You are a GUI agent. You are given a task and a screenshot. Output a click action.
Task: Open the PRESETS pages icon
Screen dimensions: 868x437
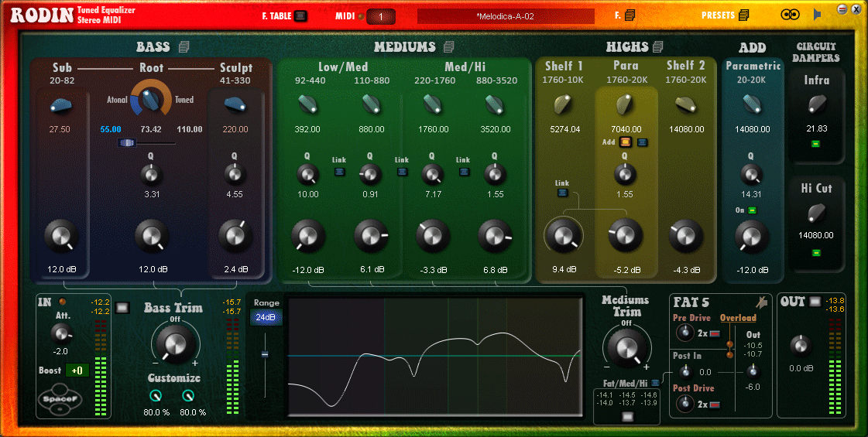[x=744, y=15]
